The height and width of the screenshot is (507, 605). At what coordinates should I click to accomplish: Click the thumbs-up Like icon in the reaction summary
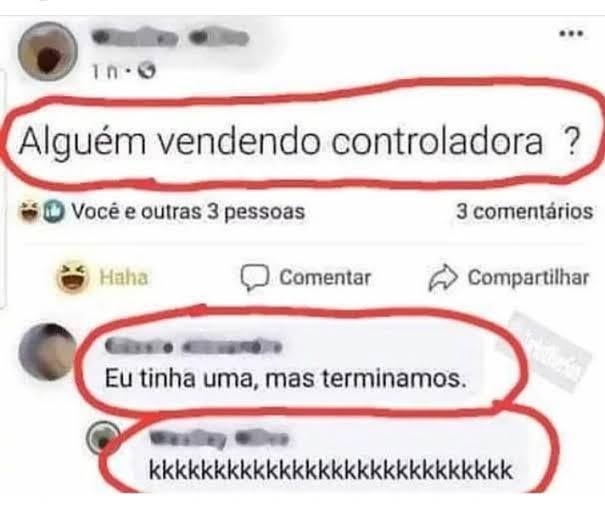53,211
